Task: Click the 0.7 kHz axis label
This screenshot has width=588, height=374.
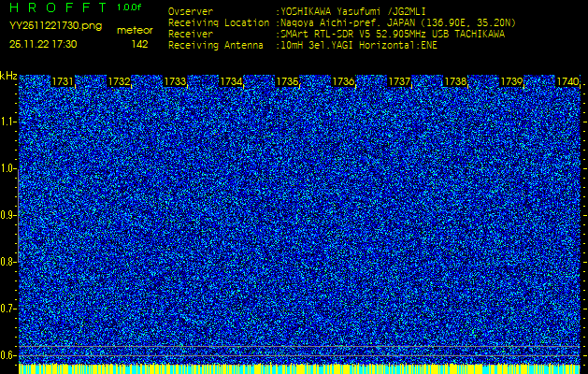Action: pos(8,309)
